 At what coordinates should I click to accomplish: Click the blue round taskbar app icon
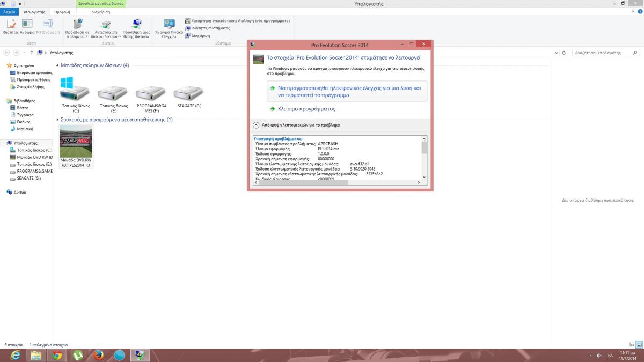(120, 355)
